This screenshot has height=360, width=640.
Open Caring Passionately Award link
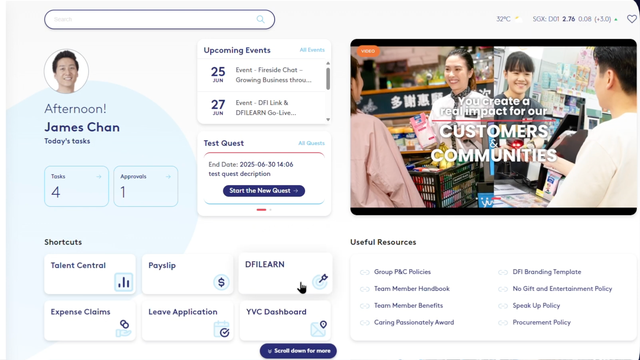(414, 322)
